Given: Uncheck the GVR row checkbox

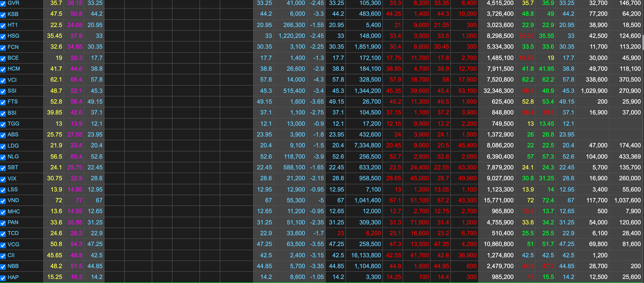Looking at the screenshot, I should click(4, 3).
